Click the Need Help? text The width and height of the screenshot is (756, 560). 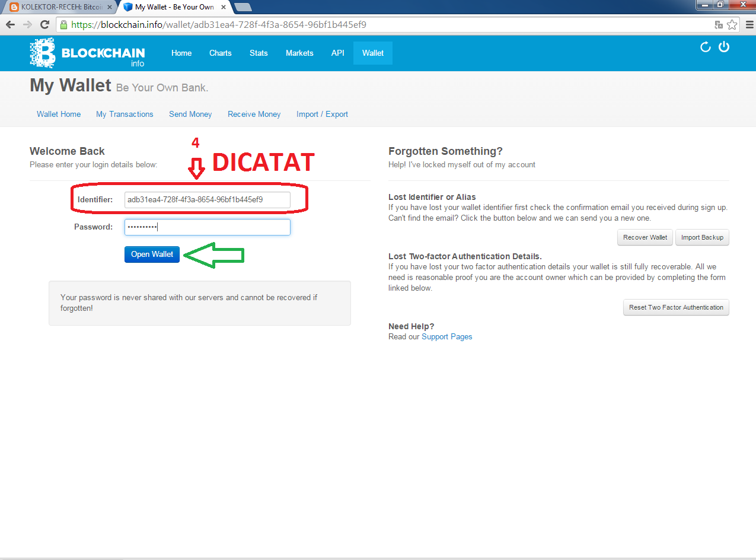[x=412, y=326]
